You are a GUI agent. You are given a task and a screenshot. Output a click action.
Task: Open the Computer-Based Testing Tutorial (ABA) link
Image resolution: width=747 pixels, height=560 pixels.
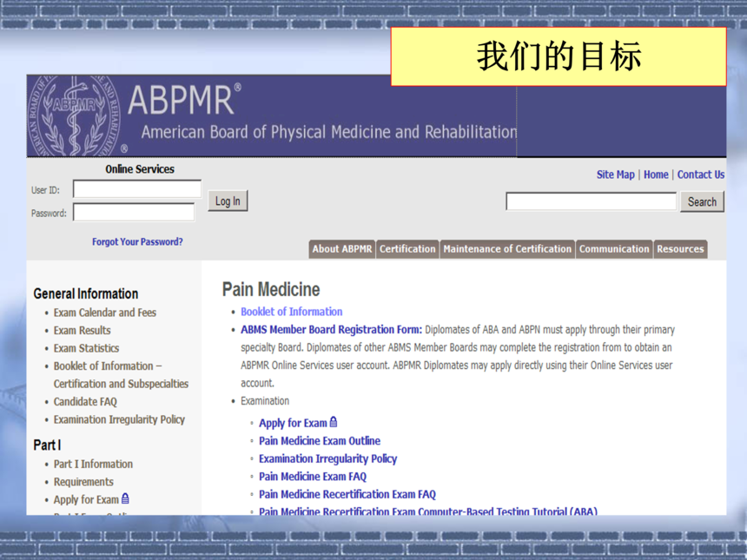pyautogui.click(x=428, y=511)
